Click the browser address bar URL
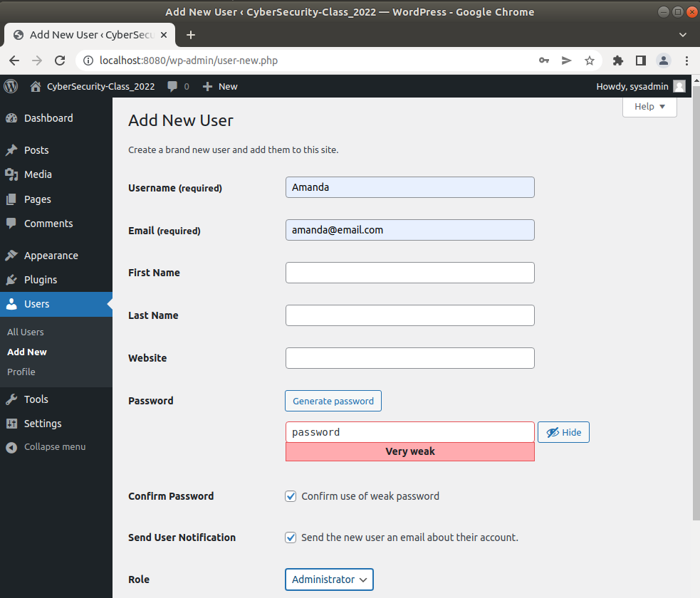This screenshot has width=700, height=598. [x=189, y=61]
